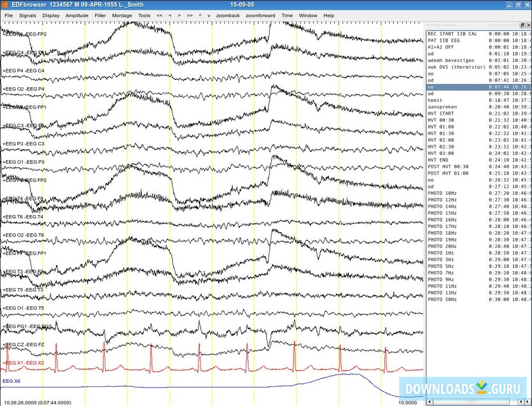
Task: Click the rightmost scroll arrow under annotations
Action: [x=528, y=402]
